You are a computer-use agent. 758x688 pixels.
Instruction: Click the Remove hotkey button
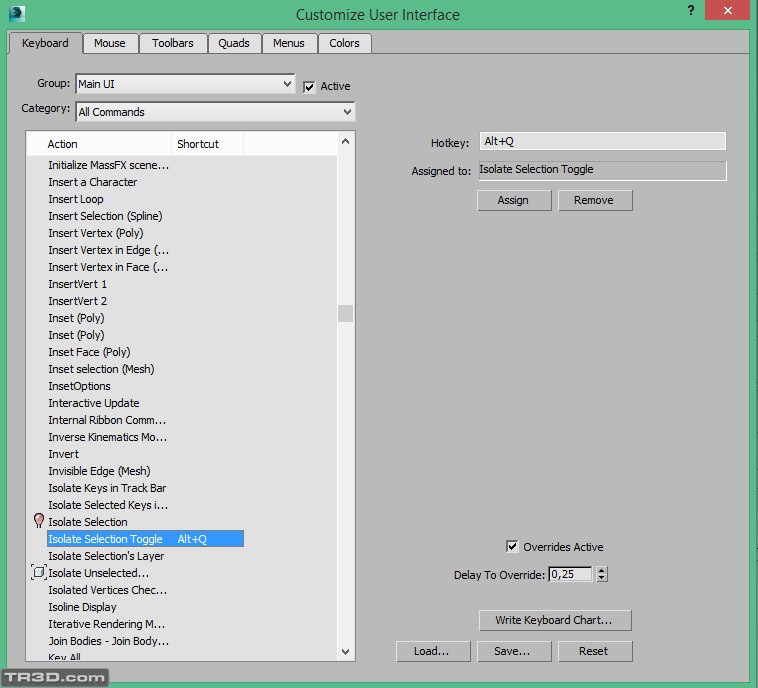click(x=594, y=200)
